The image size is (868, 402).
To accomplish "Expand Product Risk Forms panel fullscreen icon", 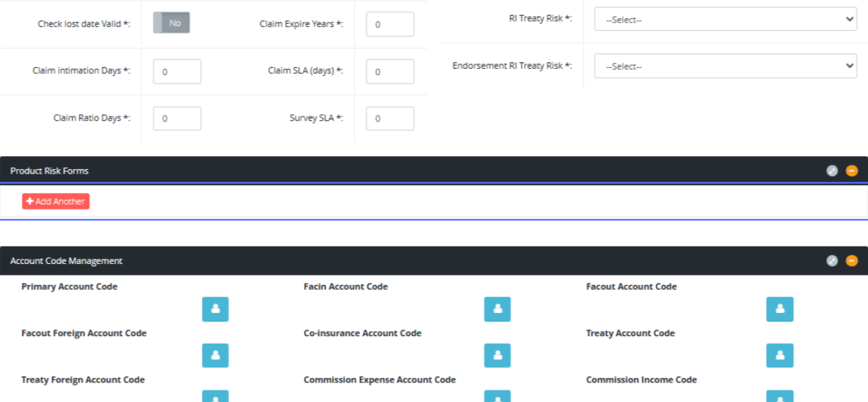I will click(832, 171).
